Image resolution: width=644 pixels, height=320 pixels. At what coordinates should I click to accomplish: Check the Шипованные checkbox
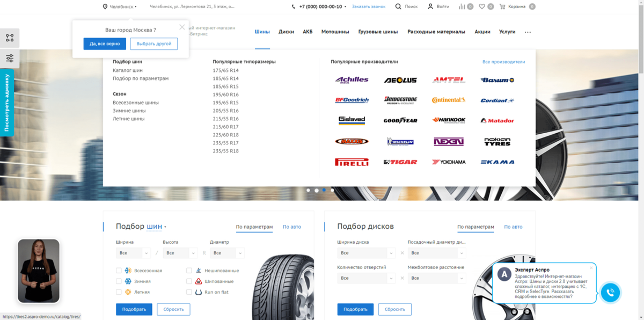(189, 281)
